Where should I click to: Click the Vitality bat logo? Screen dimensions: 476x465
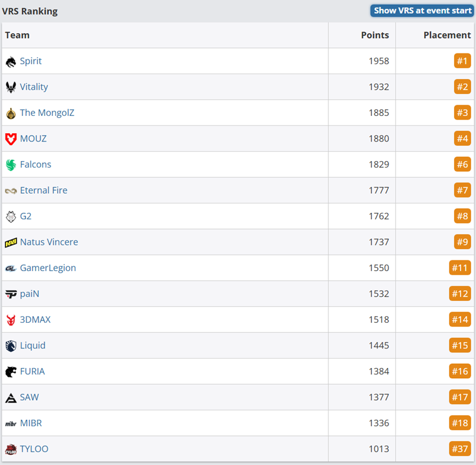[11, 86]
